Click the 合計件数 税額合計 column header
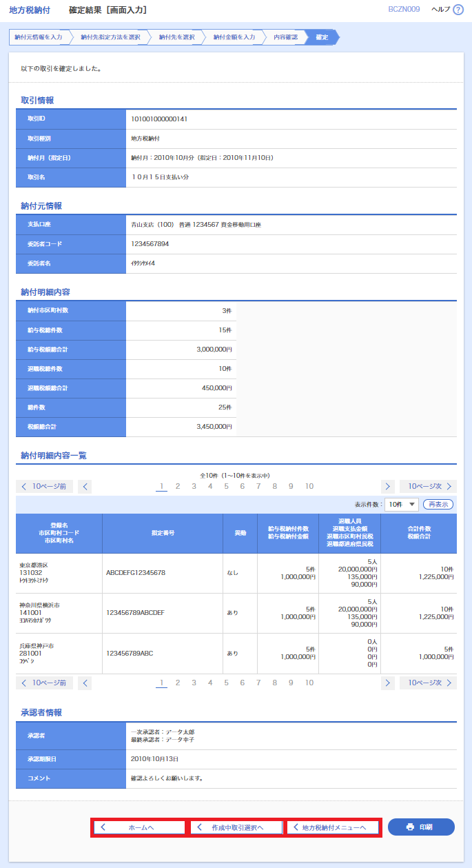The width and height of the screenshot is (472, 868). 419,533
